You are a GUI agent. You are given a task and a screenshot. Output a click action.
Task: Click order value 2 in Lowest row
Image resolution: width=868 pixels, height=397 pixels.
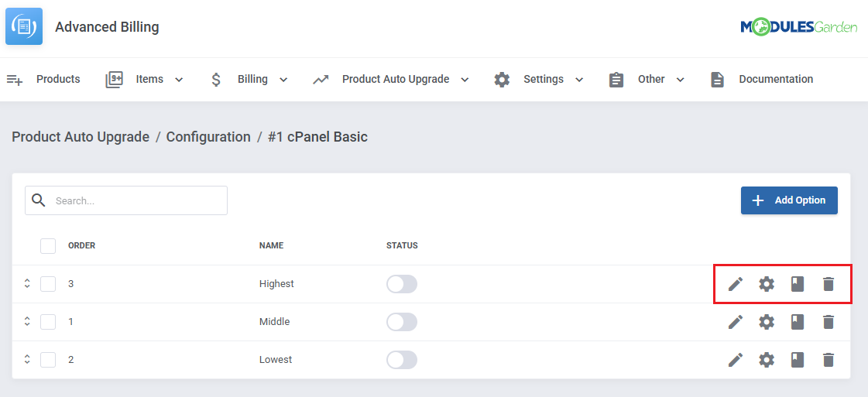click(71, 359)
